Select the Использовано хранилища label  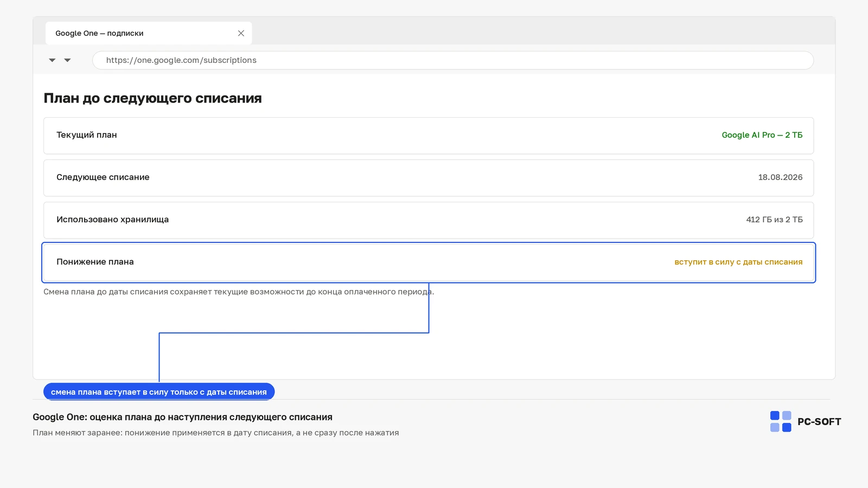point(112,220)
